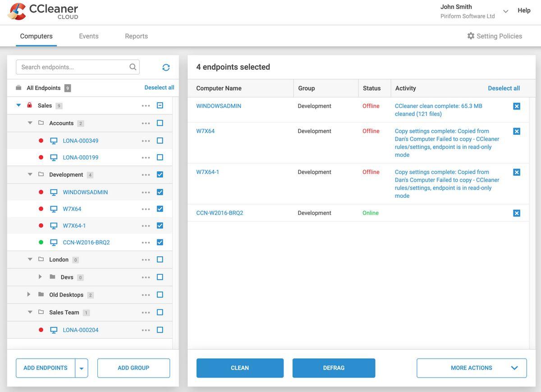The width and height of the screenshot is (541, 392).
Task: Open the WINDOWSADMIN link in the table
Action: click(x=219, y=106)
